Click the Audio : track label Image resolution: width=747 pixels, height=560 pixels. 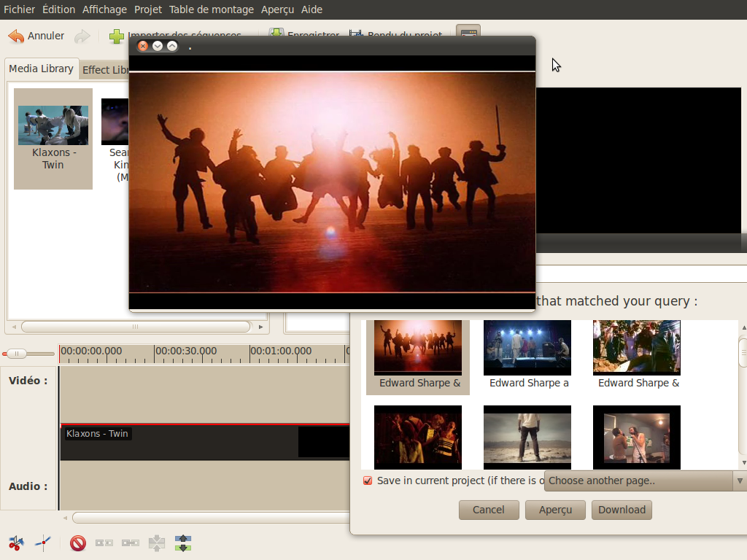[x=28, y=486]
